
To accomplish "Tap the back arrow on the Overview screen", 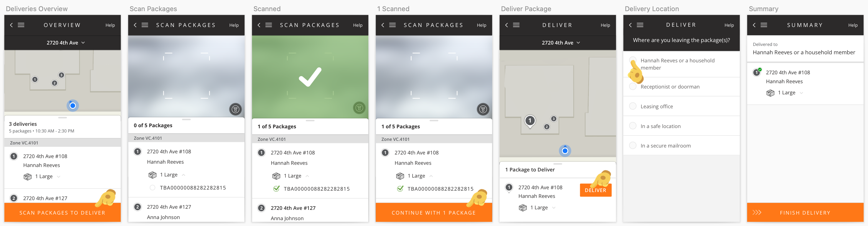I will tap(11, 25).
